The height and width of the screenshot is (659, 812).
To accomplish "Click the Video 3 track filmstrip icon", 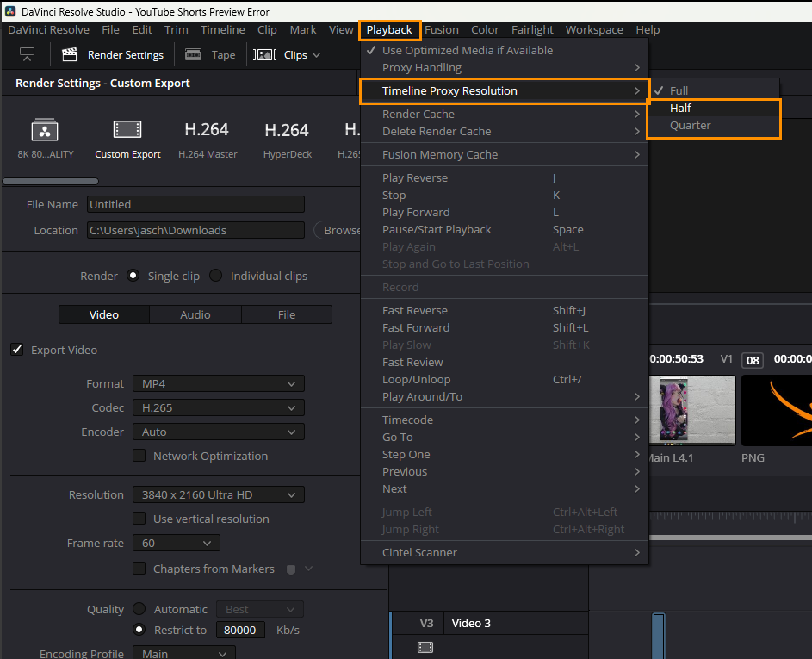I will coord(425,647).
